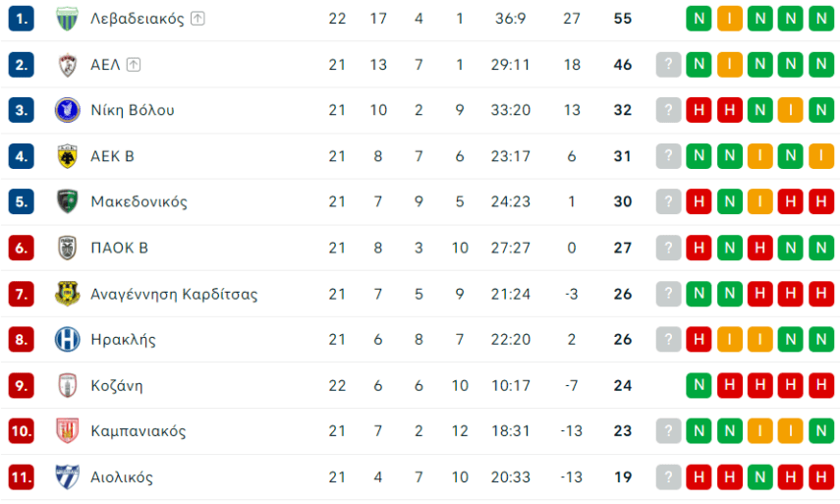Click the Αιολικός team crest icon
The image size is (840, 504).
click(67, 477)
